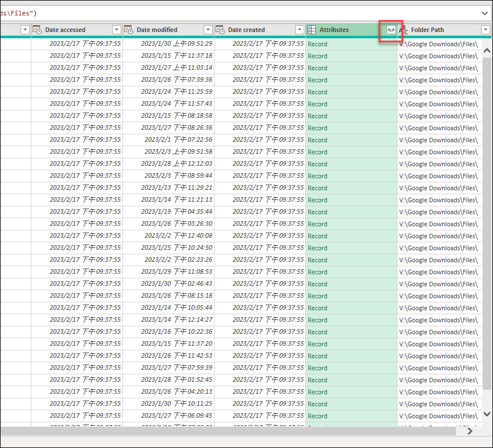The image size is (493, 448).
Task: Open Record in row modified 2023/1/26 下午07:39:36
Action: (x=317, y=80)
